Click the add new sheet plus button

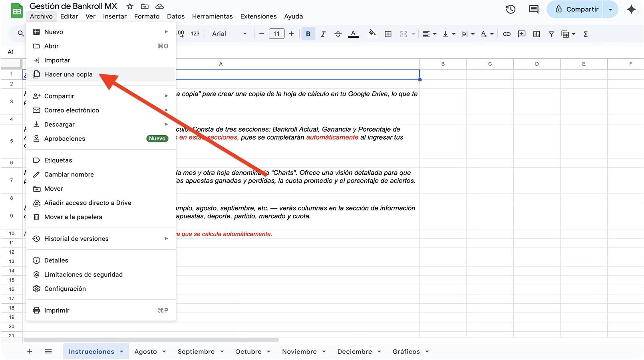tap(30, 352)
